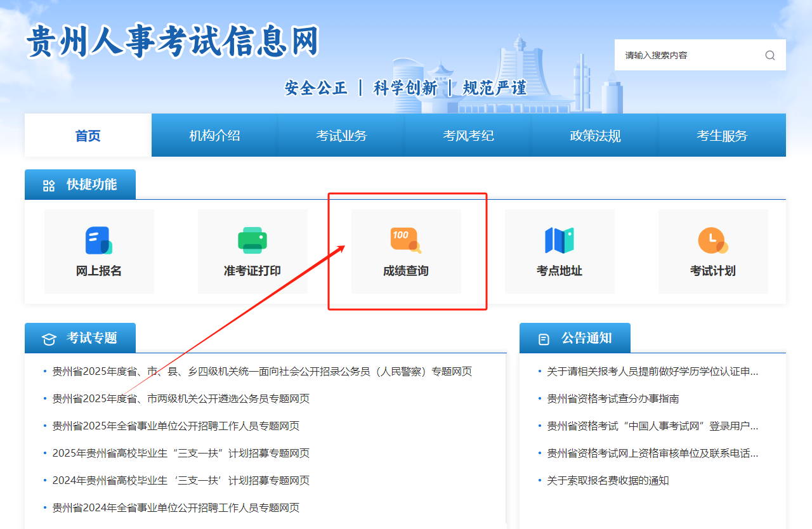Click the 网上报名 registration icon
Image resolution: width=812 pixels, height=529 pixels.
pos(98,241)
